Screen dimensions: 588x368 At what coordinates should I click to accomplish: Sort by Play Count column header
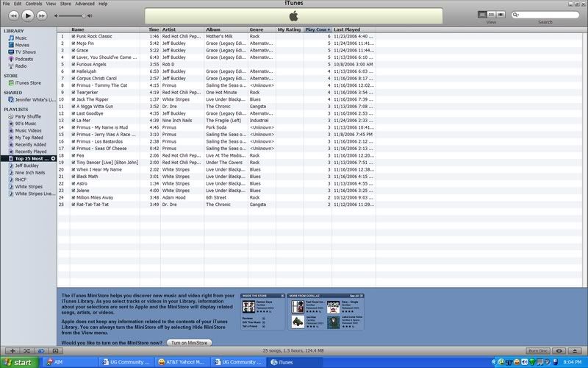[x=318, y=29]
